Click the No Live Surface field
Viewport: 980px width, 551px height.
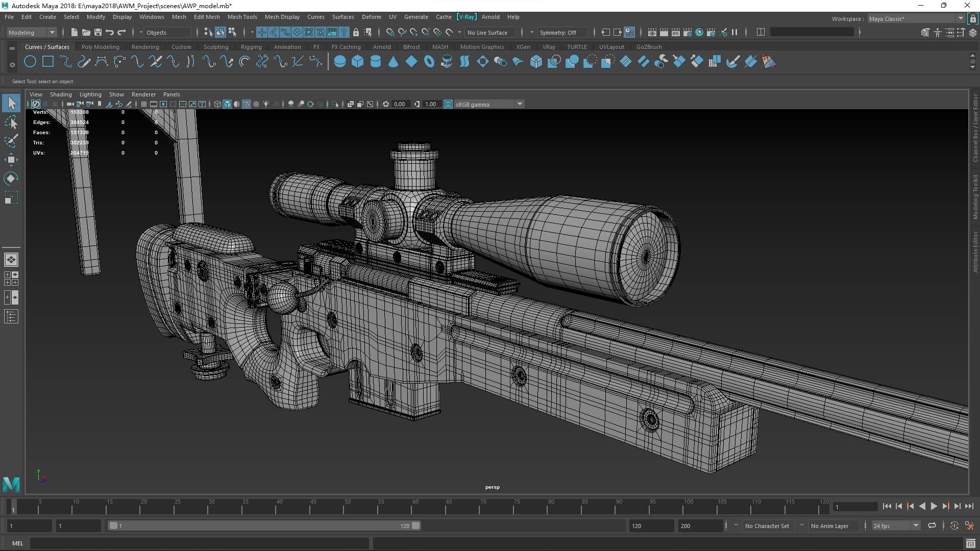(x=491, y=32)
